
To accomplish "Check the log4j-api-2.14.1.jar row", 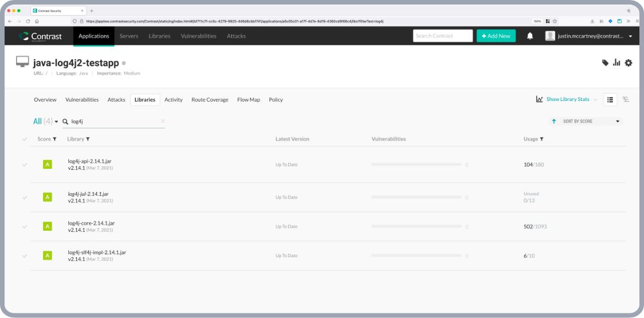I will click(25, 165).
